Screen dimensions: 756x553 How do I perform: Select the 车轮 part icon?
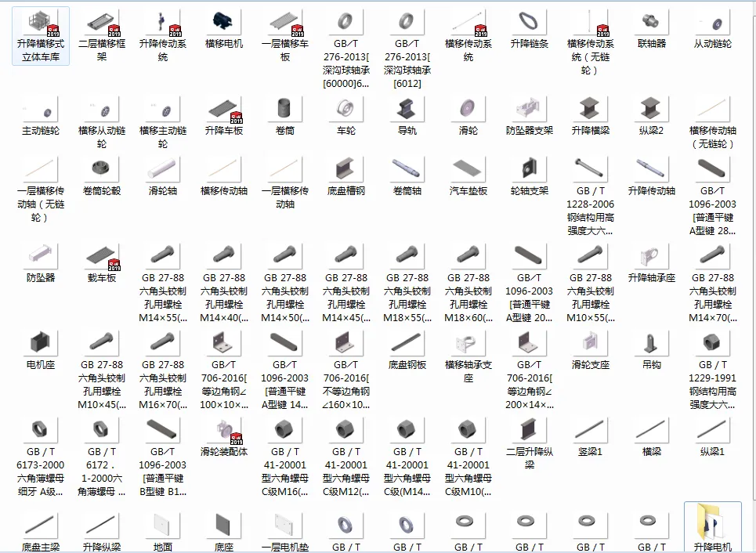click(346, 110)
